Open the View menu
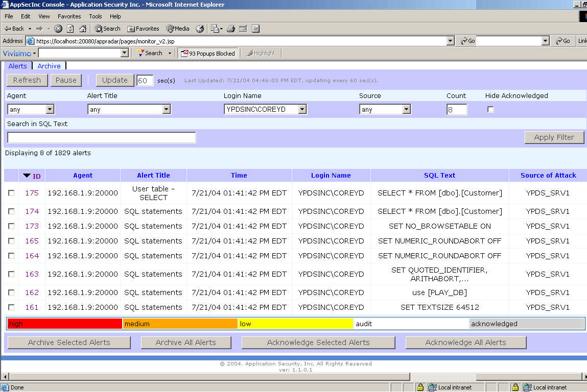This screenshot has width=587, height=392. pos(44,16)
